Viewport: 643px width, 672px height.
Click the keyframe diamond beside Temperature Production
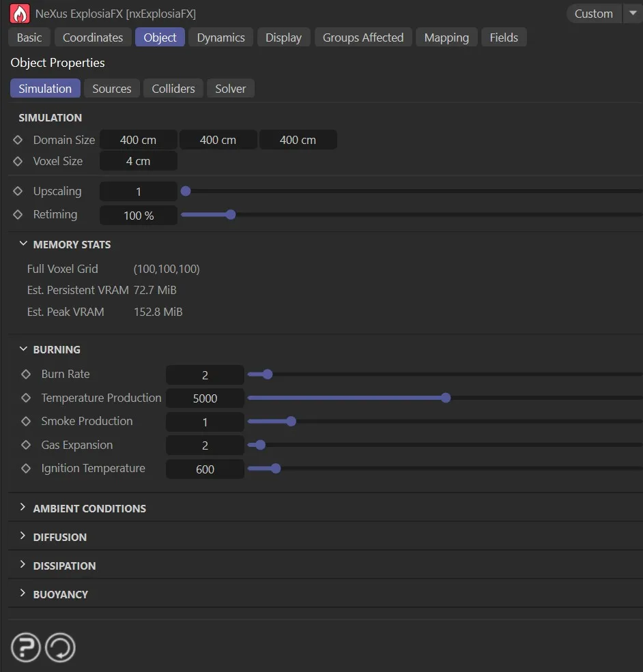point(25,398)
